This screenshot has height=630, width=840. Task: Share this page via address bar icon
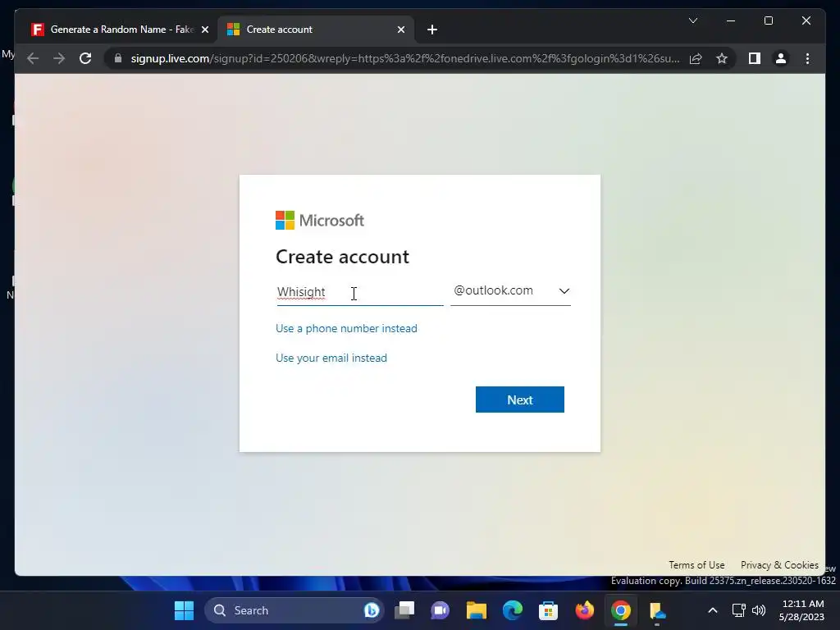[696, 58]
